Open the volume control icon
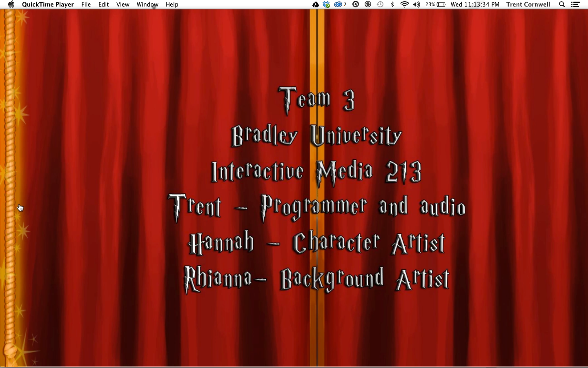Screen dimensions: 588x368 coord(416,4)
